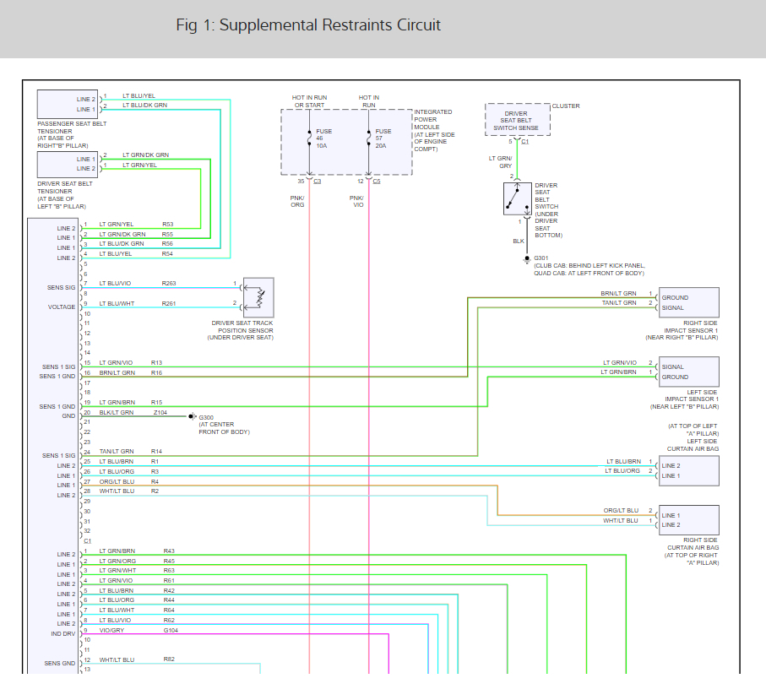Click the 'CLUSTER' label
766x700 pixels.
point(566,106)
